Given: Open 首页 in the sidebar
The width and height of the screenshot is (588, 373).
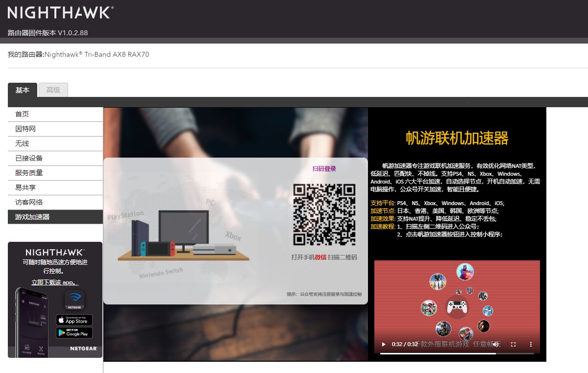Looking at the screenshot, I should (55, 114).
